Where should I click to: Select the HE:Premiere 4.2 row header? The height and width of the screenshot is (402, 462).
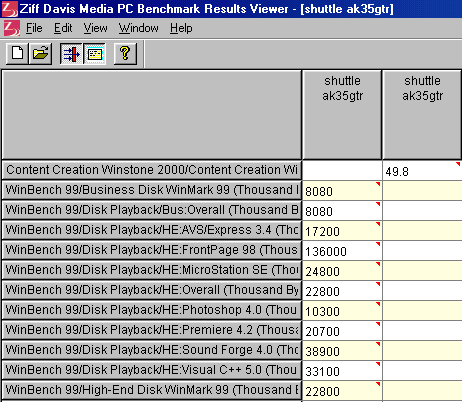tap(152, 330)
